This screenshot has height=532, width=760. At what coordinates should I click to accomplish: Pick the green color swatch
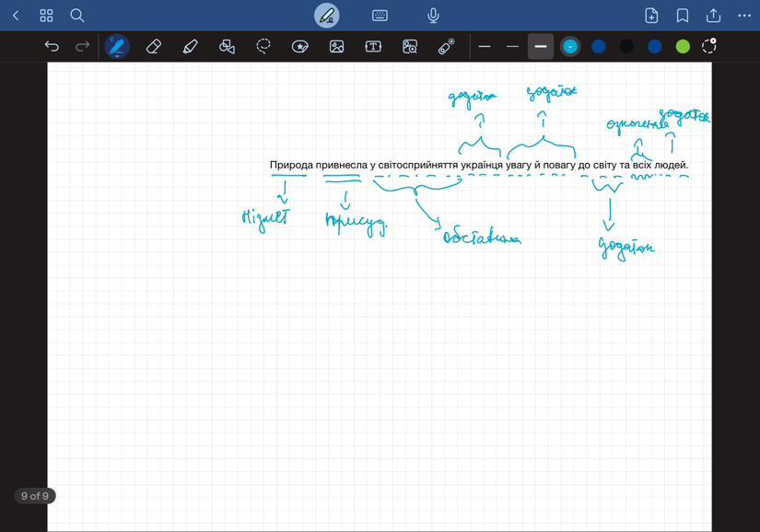(683, 46)
